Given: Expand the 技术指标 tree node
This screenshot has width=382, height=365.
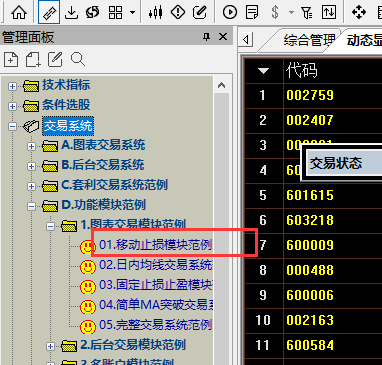Looking at the screenshot, I should 12,87.
